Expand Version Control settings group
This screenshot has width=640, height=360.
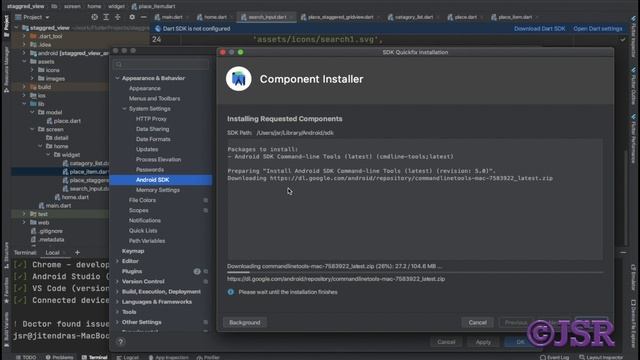click(118, 282)
